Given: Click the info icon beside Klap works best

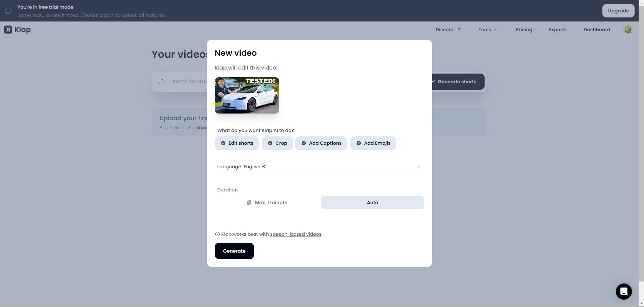Looking at the screenshot, I should pyautogui.click(x=217, y=234).
